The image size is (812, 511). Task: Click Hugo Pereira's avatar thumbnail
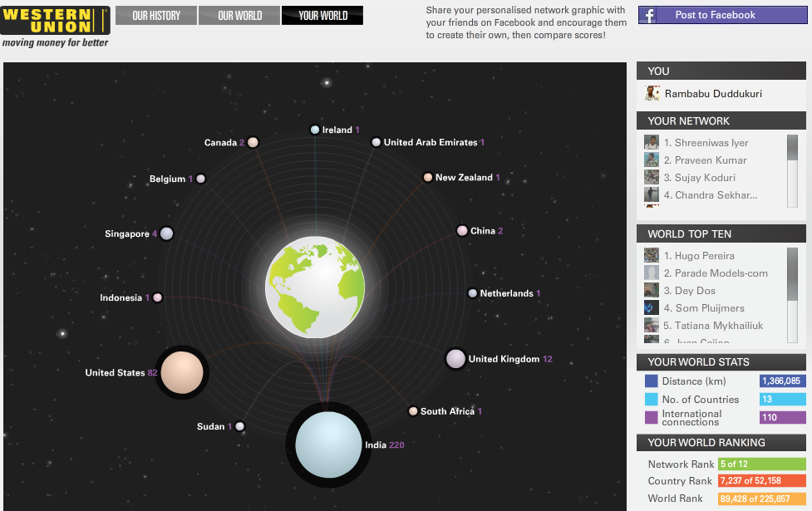pos(652,255)
